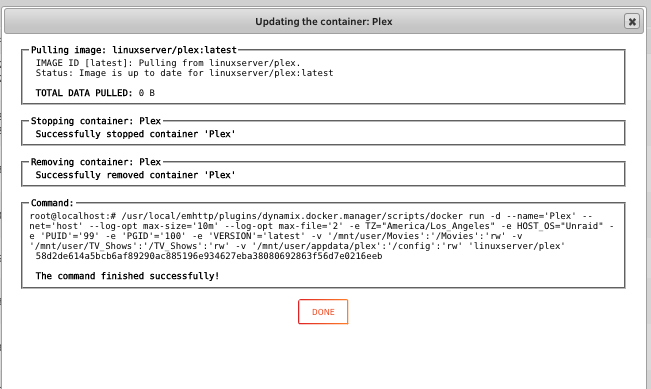The width and height of the screenshot is (651, 389).
Task: Close the Updating the container dialog
Action: [x=632, y=21]
